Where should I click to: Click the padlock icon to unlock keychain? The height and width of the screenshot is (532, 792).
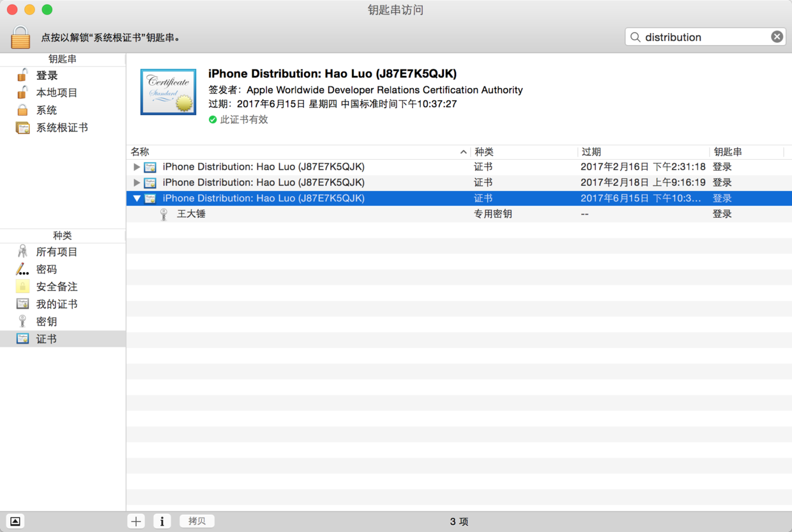pos(20,37)
